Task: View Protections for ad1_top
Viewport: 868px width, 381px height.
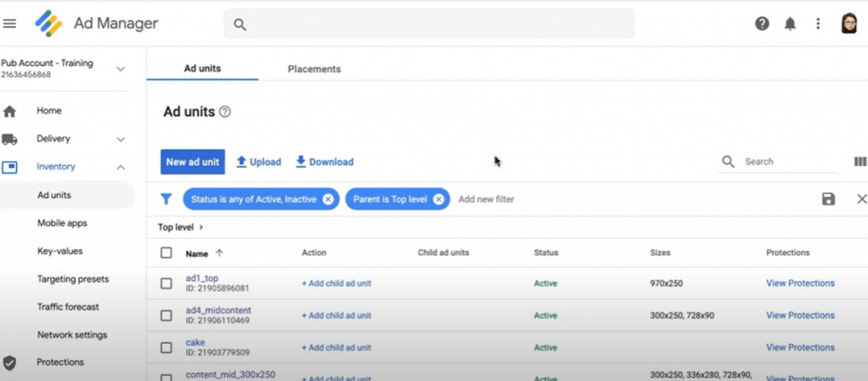Action: pos(800,283)
